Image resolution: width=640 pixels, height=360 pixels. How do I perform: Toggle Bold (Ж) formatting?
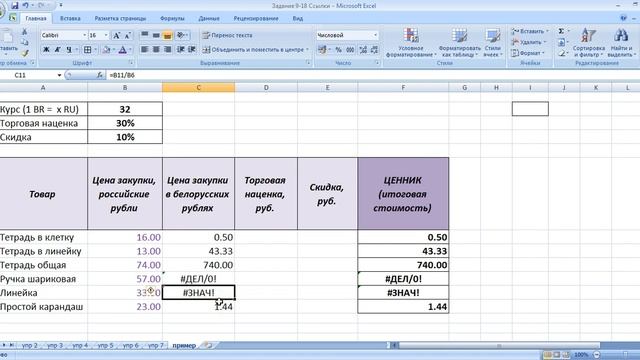pos(46,50)
